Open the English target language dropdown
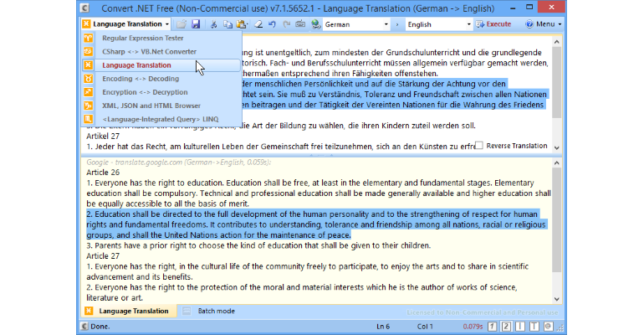Screen dimensions: 644x335 tap(438, 24)
